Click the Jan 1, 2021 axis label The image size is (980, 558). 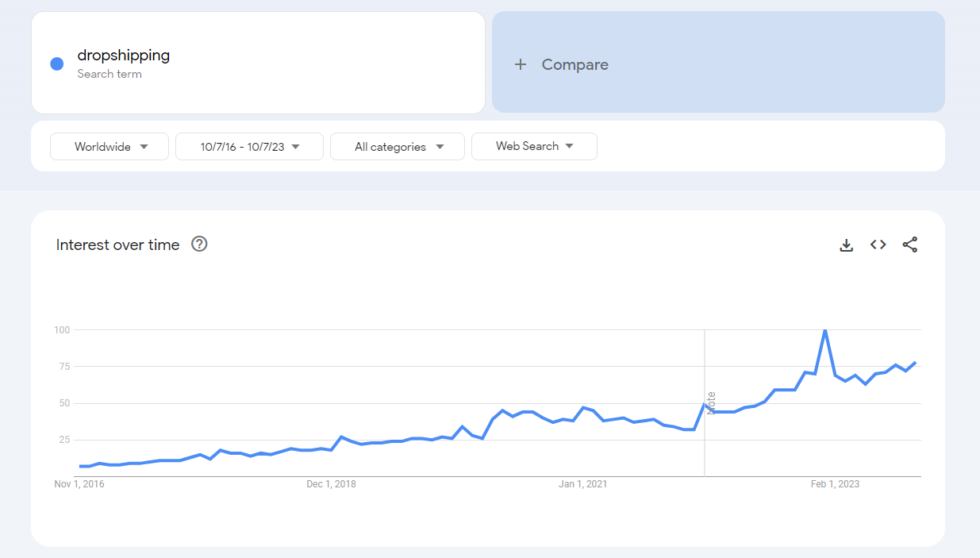tap(583, 484)
